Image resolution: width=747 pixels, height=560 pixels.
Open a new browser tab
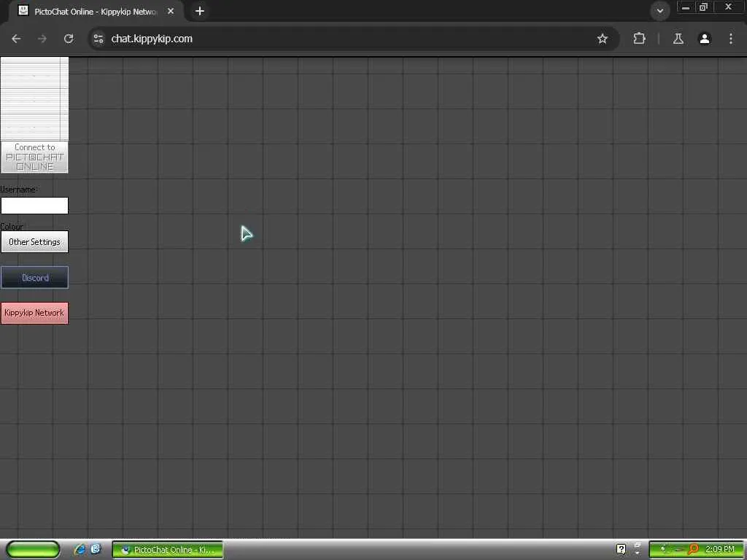(200, 11)
